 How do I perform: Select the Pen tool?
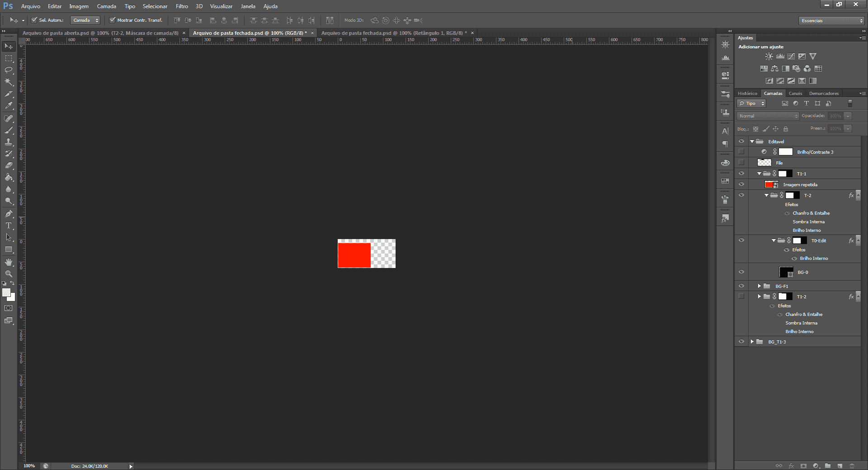tap(9, 214)
